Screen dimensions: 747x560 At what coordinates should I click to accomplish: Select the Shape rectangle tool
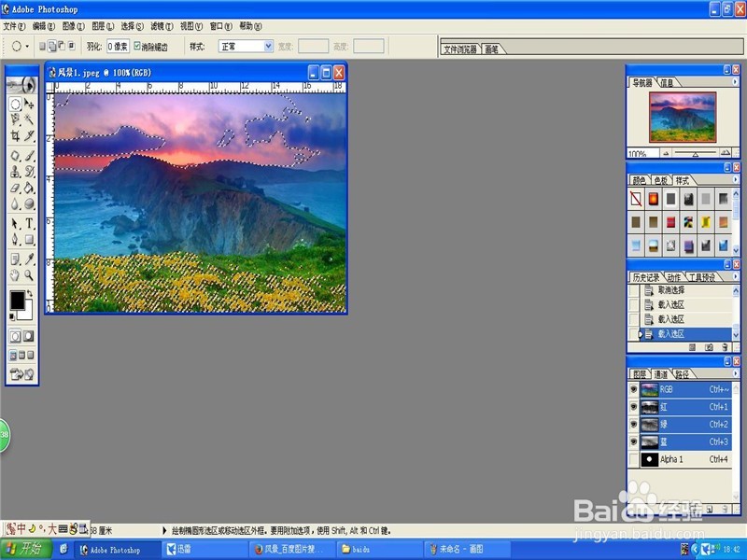(29, 239)
